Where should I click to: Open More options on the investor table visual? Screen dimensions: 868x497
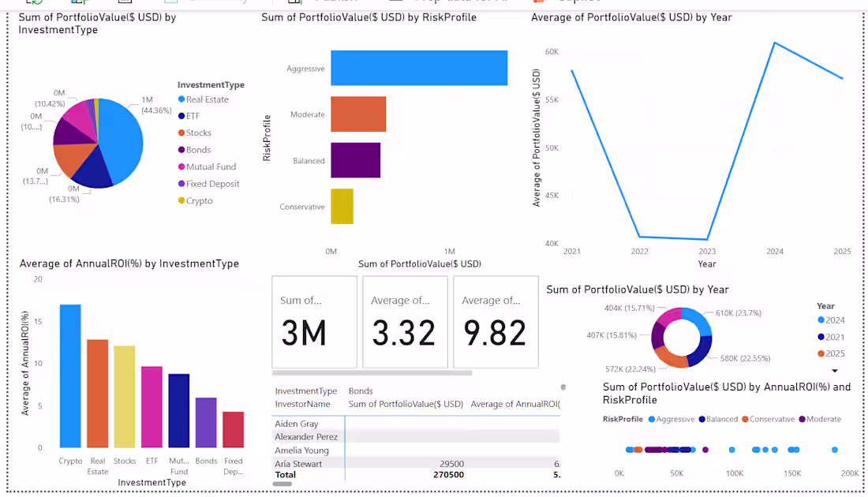(563, 387)
